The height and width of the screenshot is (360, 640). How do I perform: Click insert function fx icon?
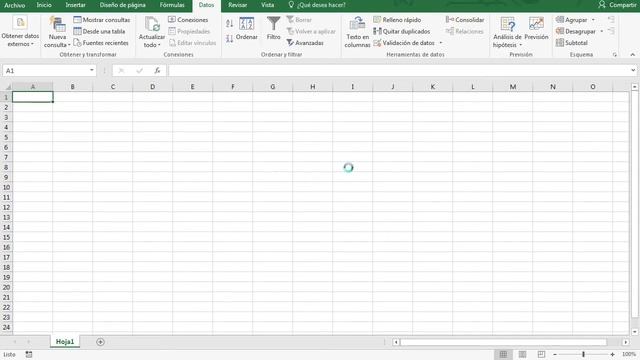click(x=157, y=71)
